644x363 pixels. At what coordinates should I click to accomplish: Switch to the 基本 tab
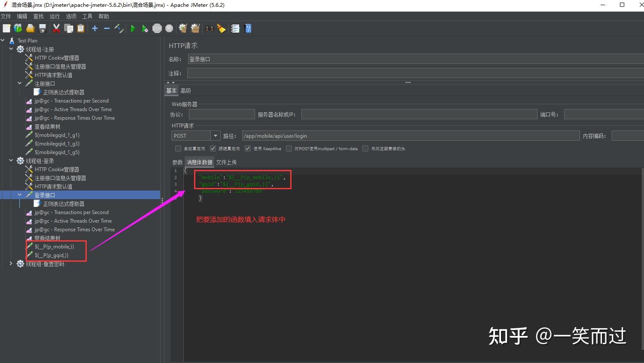click(x=171, y=91)
